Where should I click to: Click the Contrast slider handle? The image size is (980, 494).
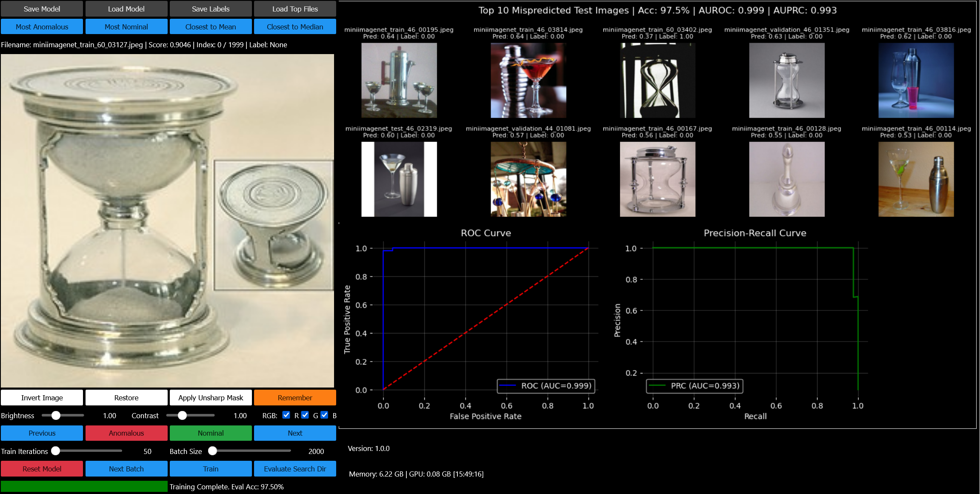[182, 416]
